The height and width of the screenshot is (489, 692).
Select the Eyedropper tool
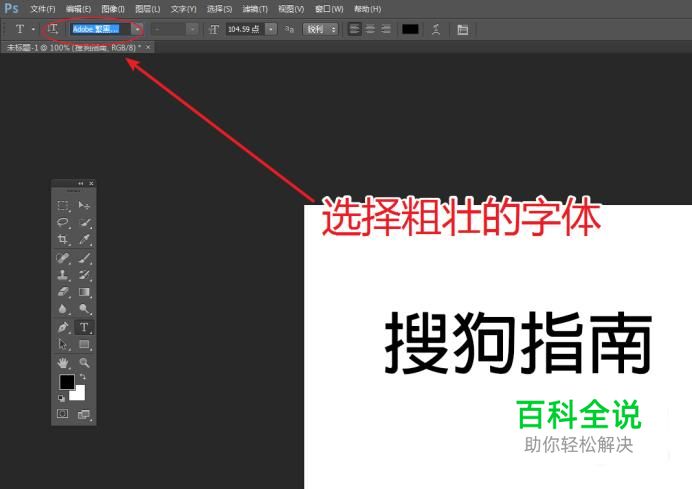84,239
